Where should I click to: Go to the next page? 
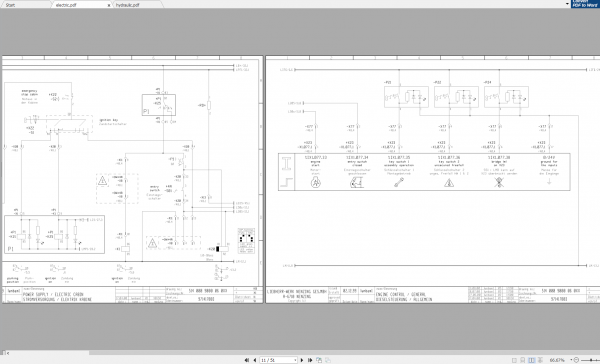coord(302,360)
